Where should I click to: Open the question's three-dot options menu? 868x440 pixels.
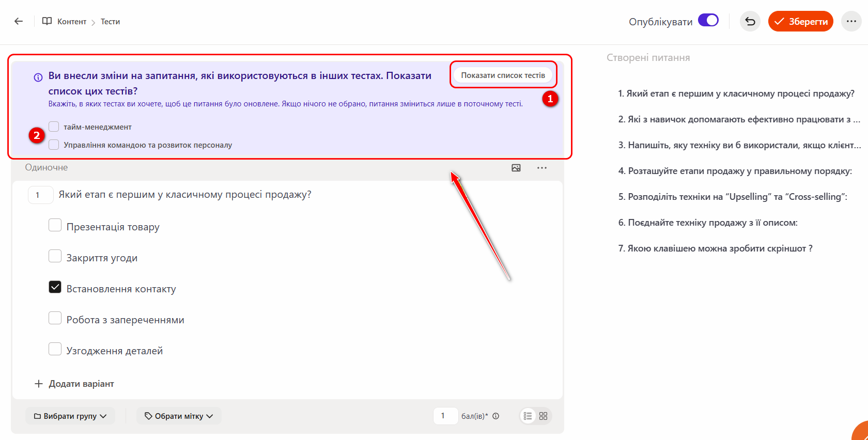coord(541,168)
